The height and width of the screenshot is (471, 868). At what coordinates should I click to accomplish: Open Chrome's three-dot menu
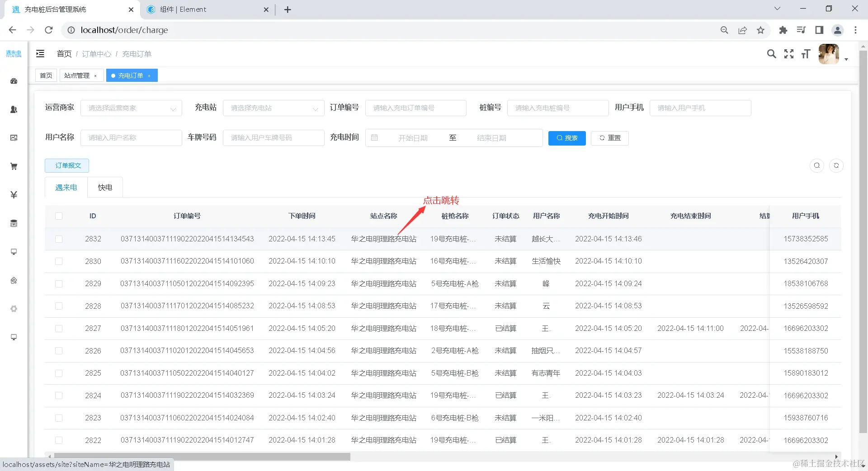point(855,30)
